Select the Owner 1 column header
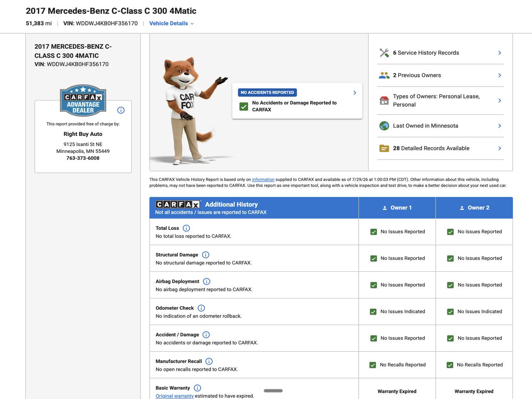 pos(397,208)
